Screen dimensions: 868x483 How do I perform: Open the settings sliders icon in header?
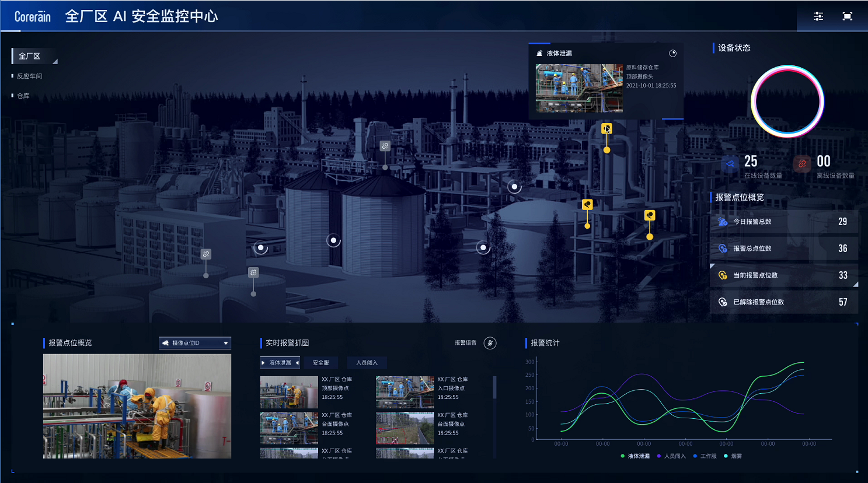pos(818,16)
